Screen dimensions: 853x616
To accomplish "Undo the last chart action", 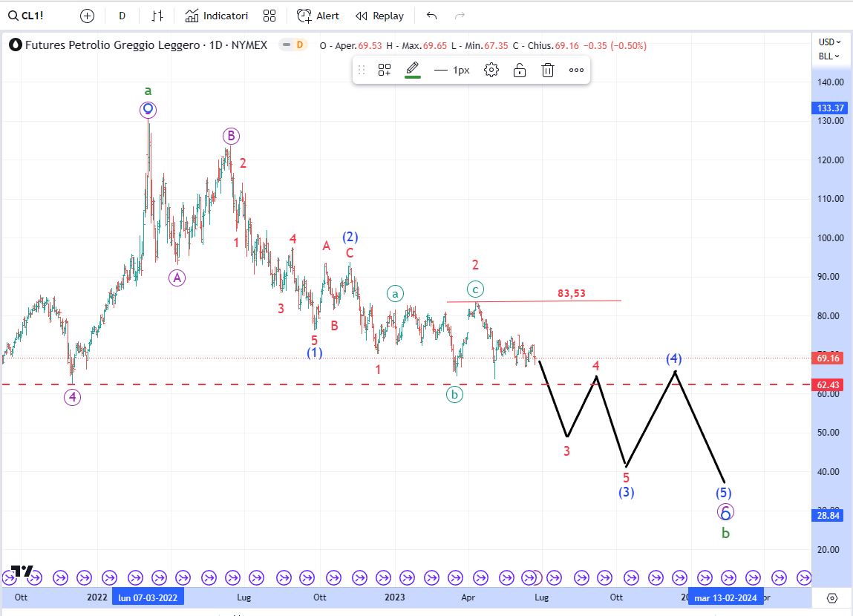I will click(431, 16).
